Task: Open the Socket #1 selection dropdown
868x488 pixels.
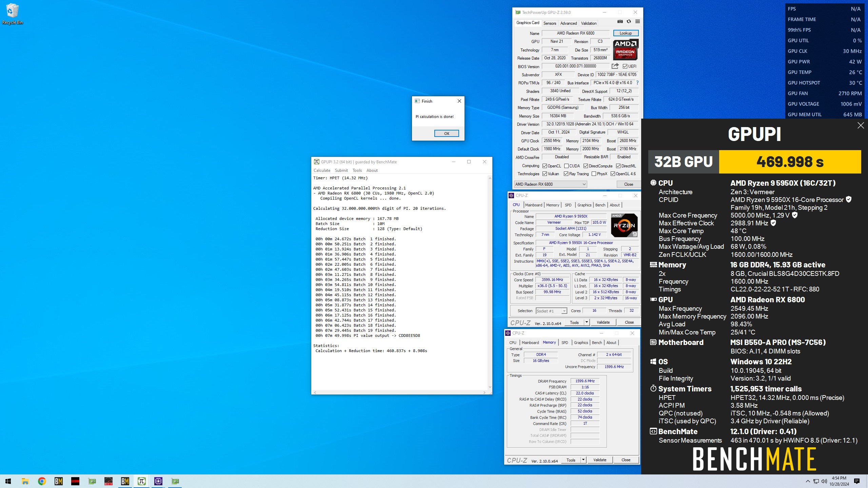Action: [551, 311]
